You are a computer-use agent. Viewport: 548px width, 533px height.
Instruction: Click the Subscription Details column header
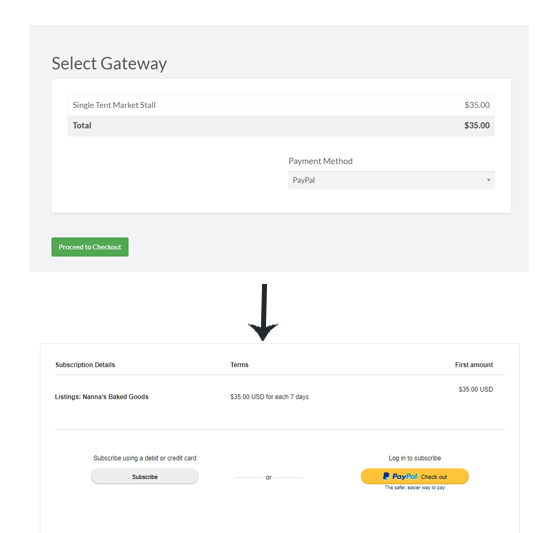[x=85, y=365]
